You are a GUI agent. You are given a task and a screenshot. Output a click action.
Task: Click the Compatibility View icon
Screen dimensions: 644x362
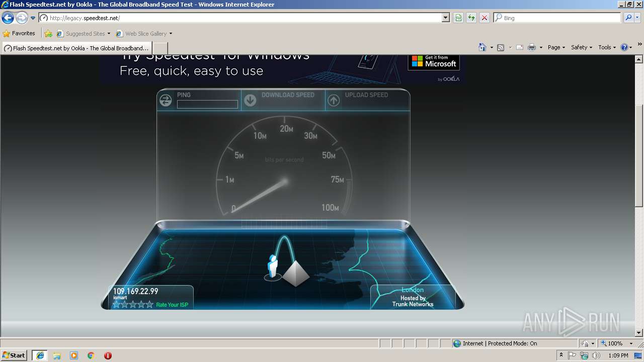coord(458,18)
